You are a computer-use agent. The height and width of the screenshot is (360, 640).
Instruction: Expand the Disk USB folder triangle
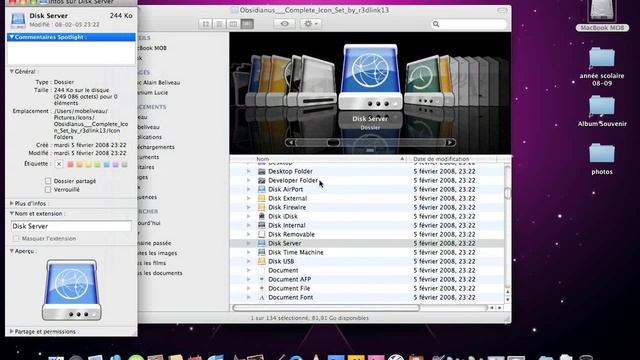[249, 261]
